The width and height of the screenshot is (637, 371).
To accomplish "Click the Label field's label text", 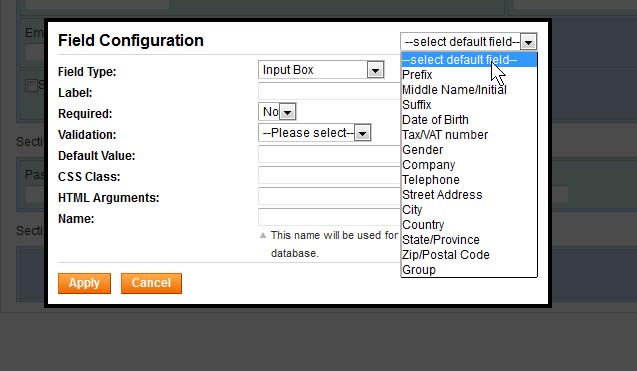I will (75, 93).
